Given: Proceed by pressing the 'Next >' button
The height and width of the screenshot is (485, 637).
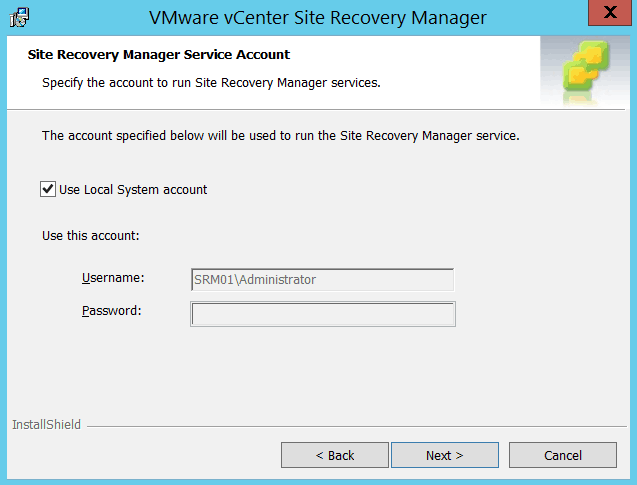Looking at the screenshot, I should point(444,455).
